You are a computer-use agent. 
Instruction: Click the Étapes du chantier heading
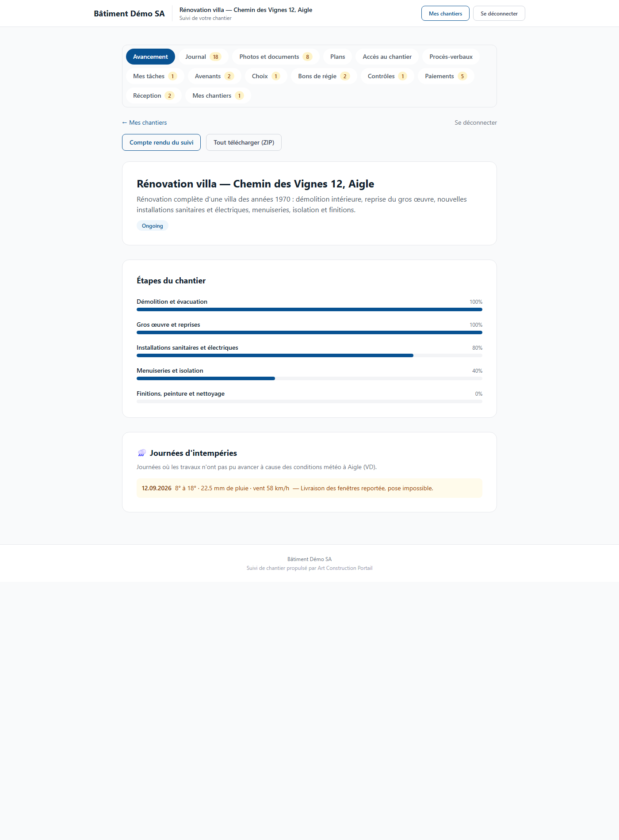point(171,281)
